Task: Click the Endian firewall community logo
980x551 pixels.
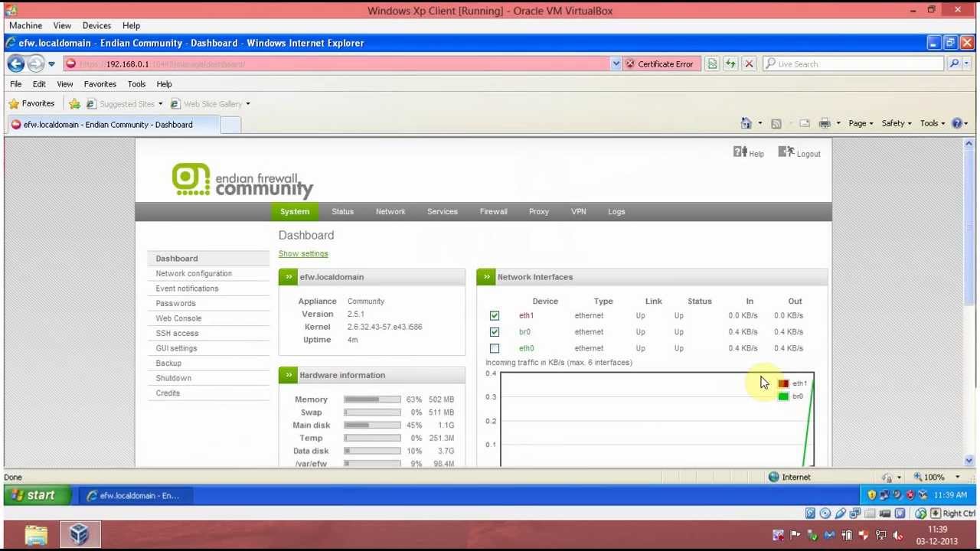Action: pos(243,181)
